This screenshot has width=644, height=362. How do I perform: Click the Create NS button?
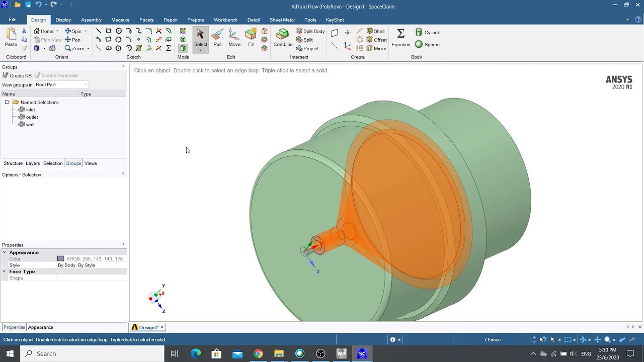tap(17, 75)
